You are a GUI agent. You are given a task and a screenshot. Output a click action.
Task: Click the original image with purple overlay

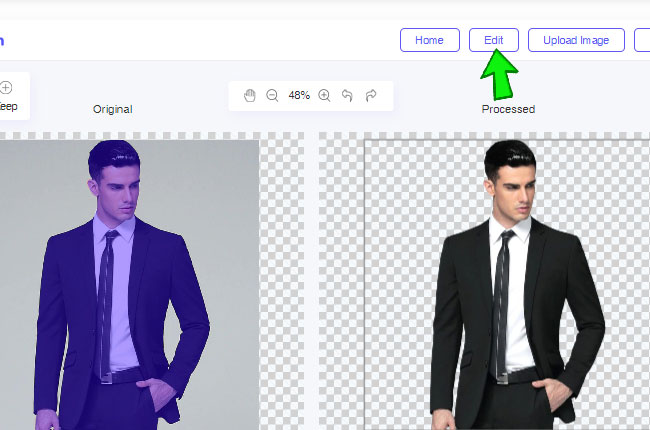129,285
